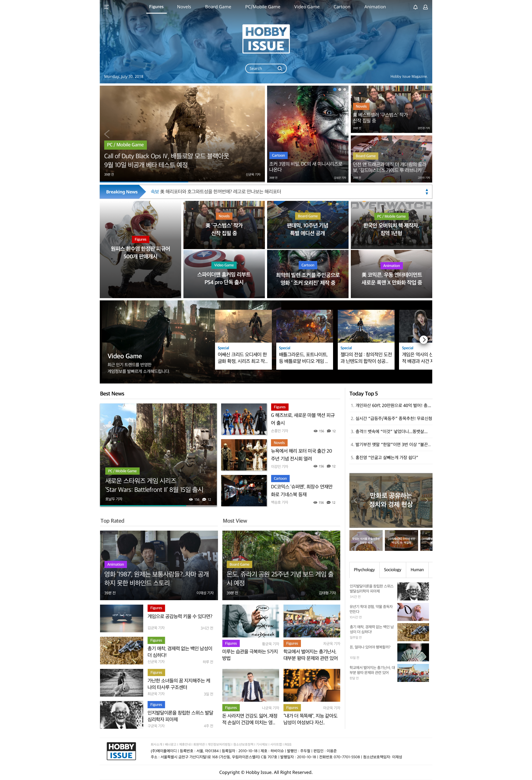Switch to the Human tab

[x=417, y=570]
